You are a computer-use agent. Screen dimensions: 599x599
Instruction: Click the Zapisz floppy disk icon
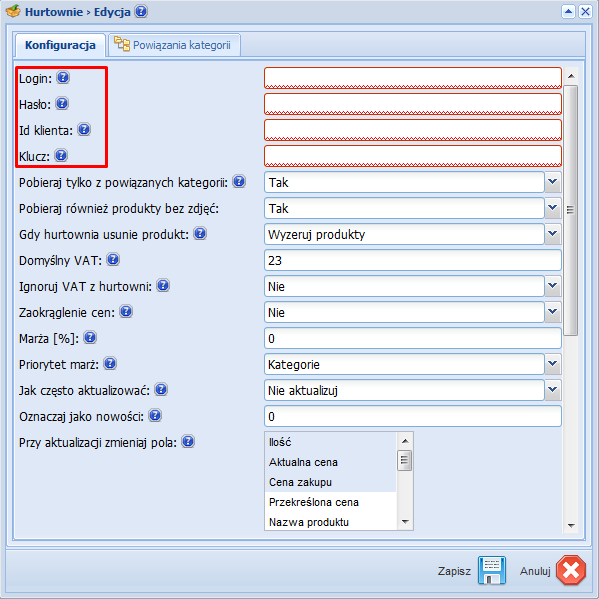pyautogui.click(x=492, y=570)
